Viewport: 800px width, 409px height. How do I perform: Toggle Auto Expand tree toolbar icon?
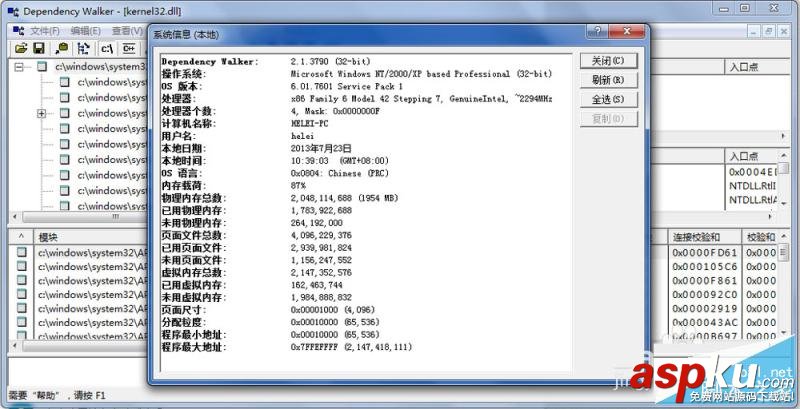83,48
